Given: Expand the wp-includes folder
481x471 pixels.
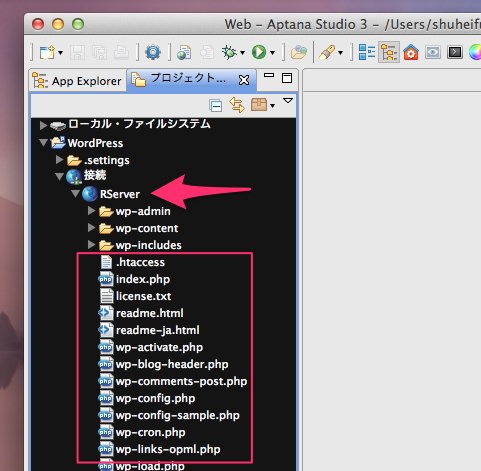Looking at the screenshot, I should (x=91, y=244).
